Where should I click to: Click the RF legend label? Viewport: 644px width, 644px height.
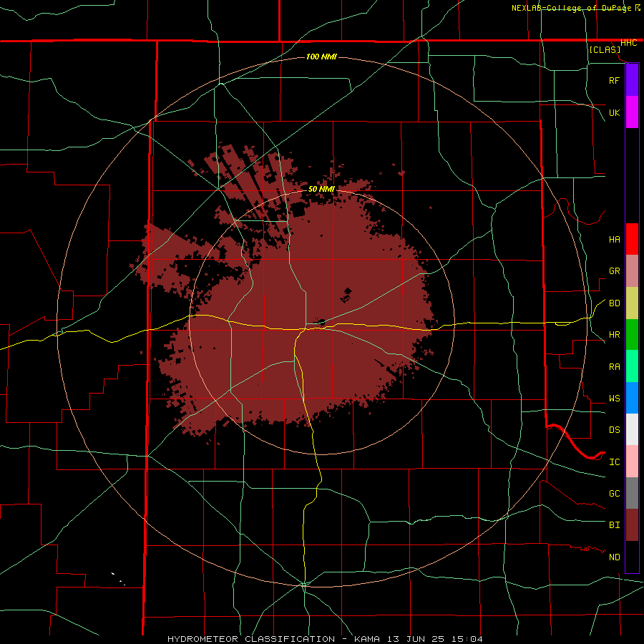pos(614,80)
